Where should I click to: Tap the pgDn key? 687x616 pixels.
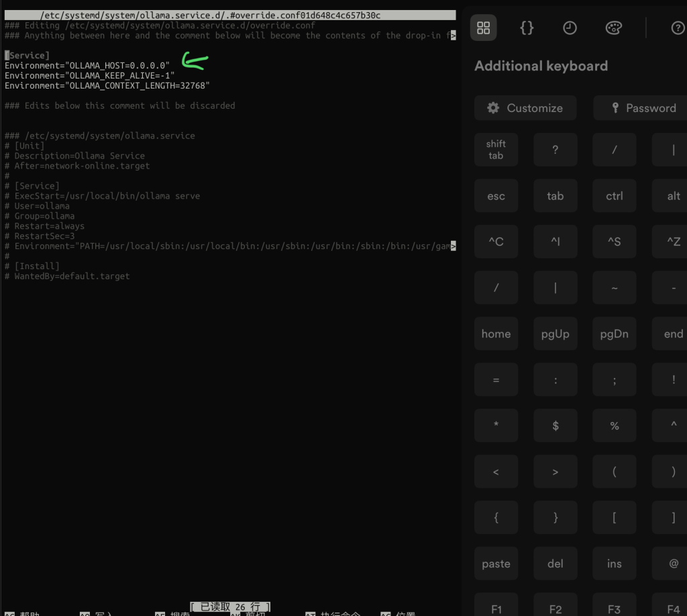(615, 334)
